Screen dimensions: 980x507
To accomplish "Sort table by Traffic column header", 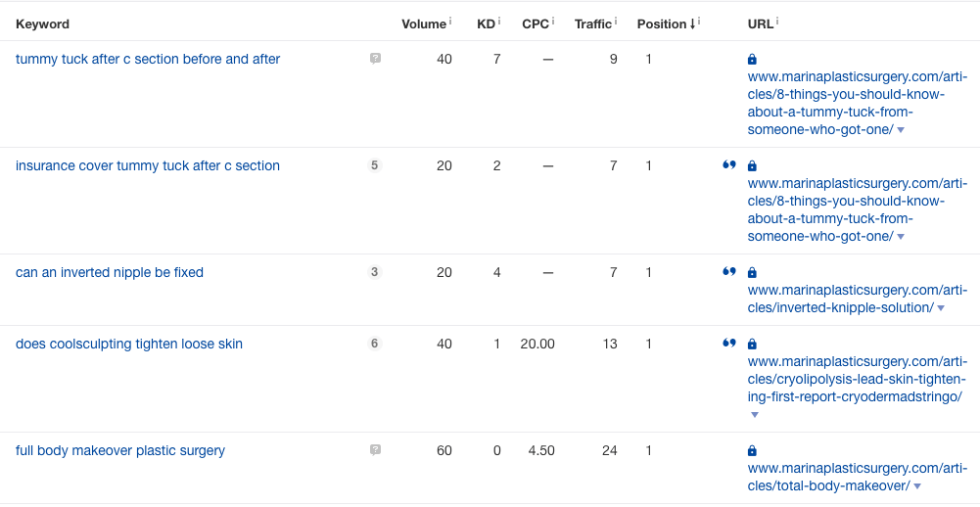I will click(592, 23).
